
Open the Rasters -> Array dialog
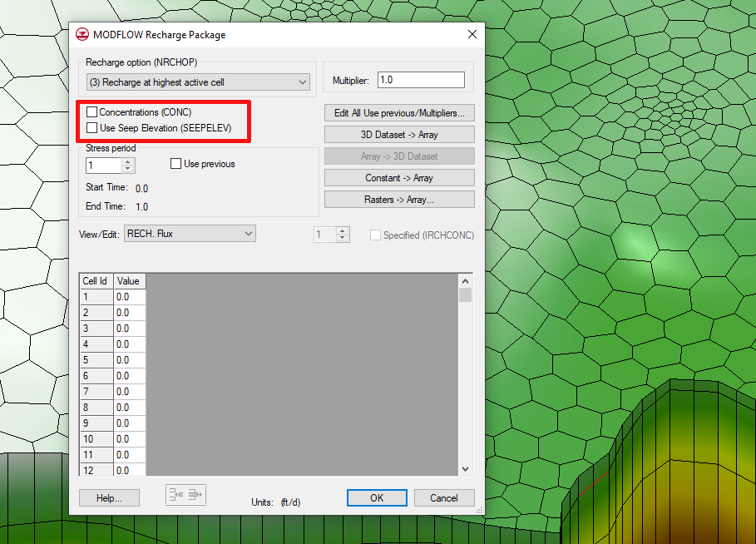tap(398, 199)
